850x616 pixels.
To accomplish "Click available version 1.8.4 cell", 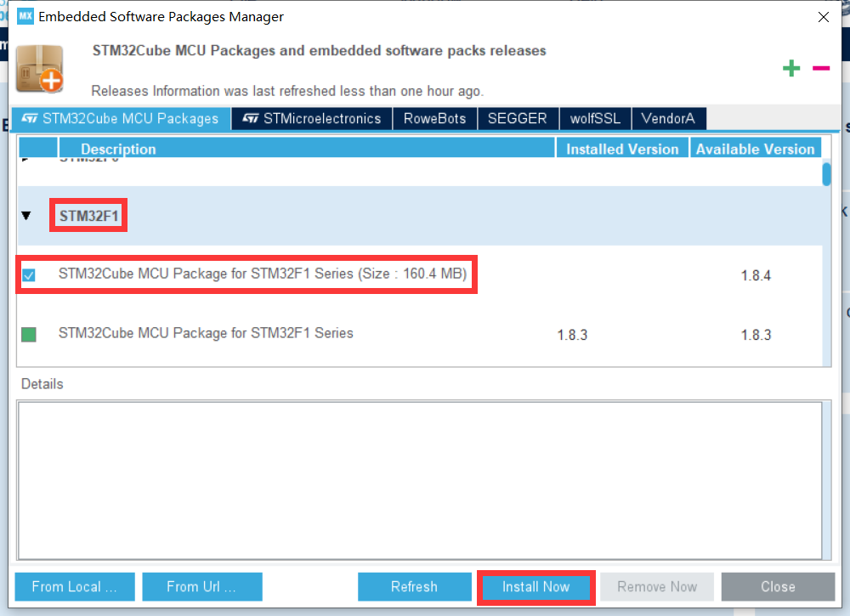I will (756, 276).
